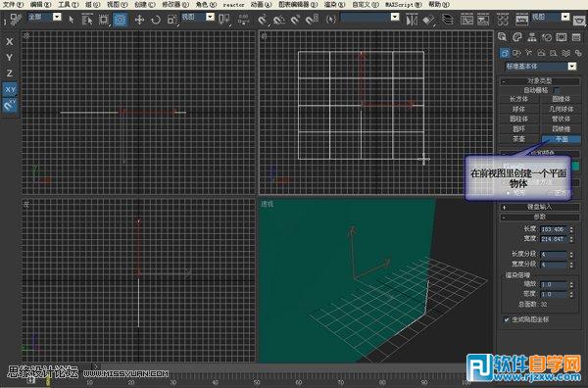This screenshot has height=388, width=588.
Task: Switch to the Display command panel
Action: (x=562, y=37)
